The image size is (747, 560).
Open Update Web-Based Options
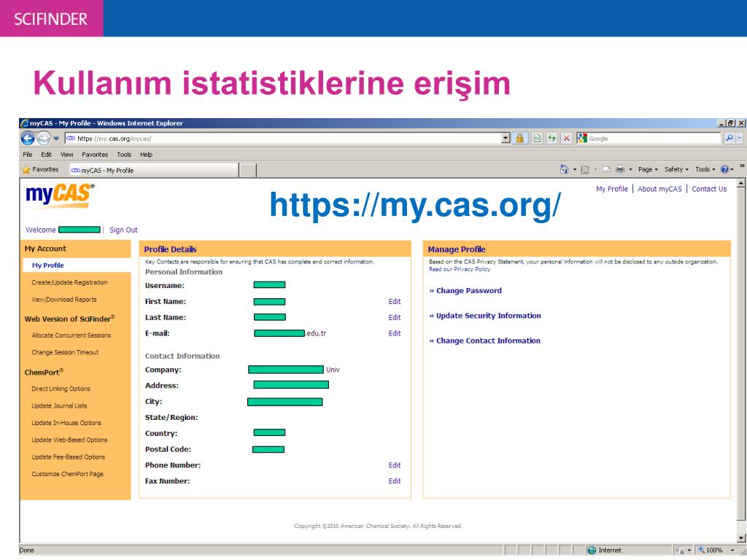click(x=69, y=440)
